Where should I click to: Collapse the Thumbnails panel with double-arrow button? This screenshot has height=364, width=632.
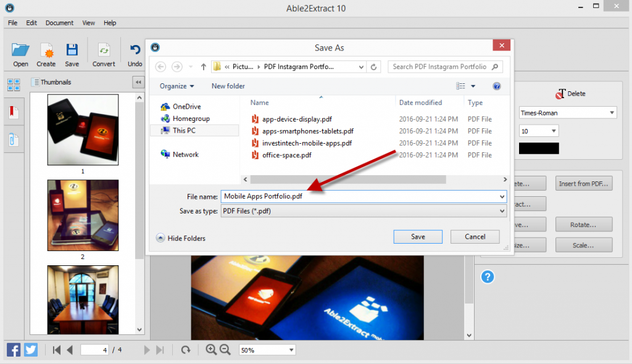tap(138, 82)
